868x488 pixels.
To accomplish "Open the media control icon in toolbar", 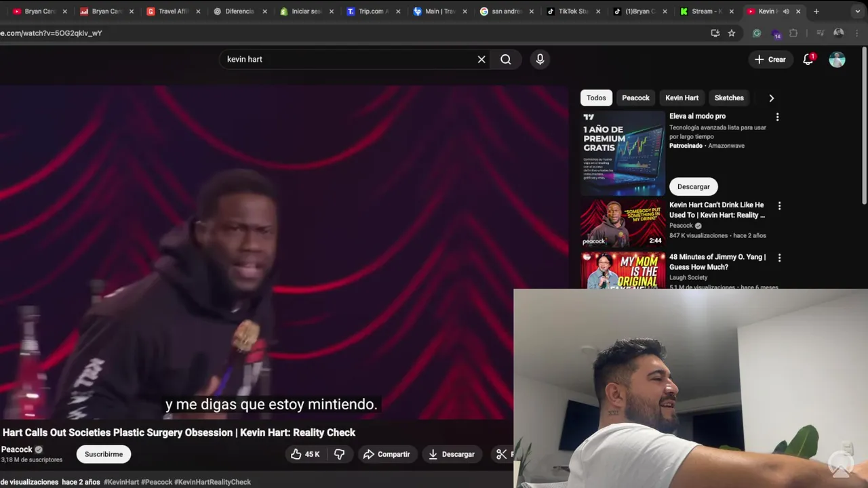I will click(x=820, y=33).
